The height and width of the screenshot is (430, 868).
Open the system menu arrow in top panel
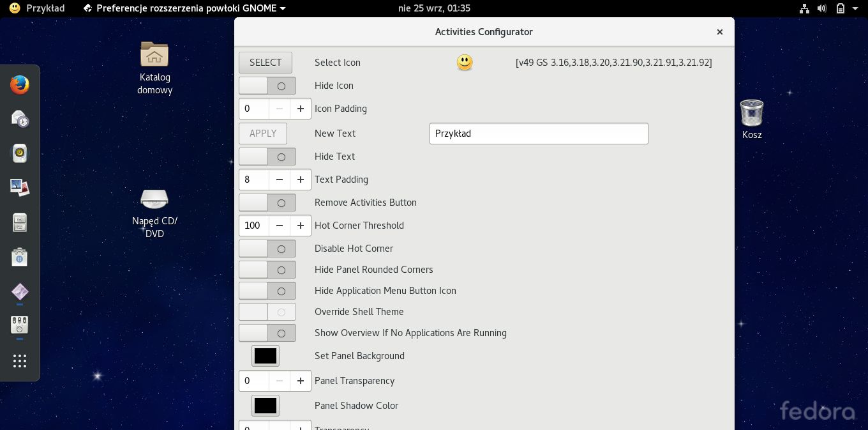click(x=855, y=8)
